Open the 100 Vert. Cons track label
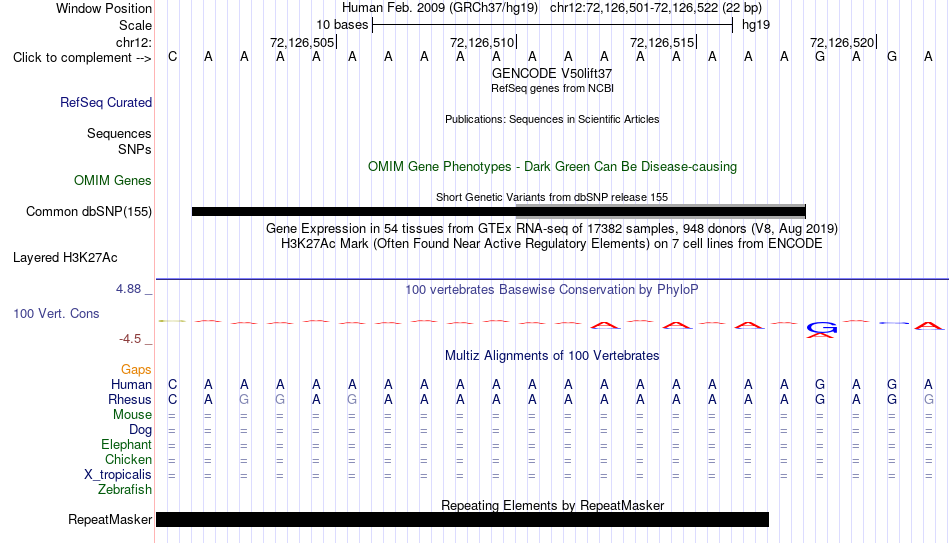Image resolution: width=950 pixels, height=543 pixels. click(56, 313)
